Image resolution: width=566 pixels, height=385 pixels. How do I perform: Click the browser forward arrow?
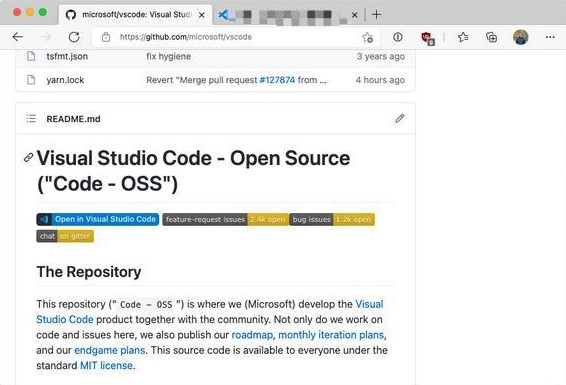pos(46,37)
